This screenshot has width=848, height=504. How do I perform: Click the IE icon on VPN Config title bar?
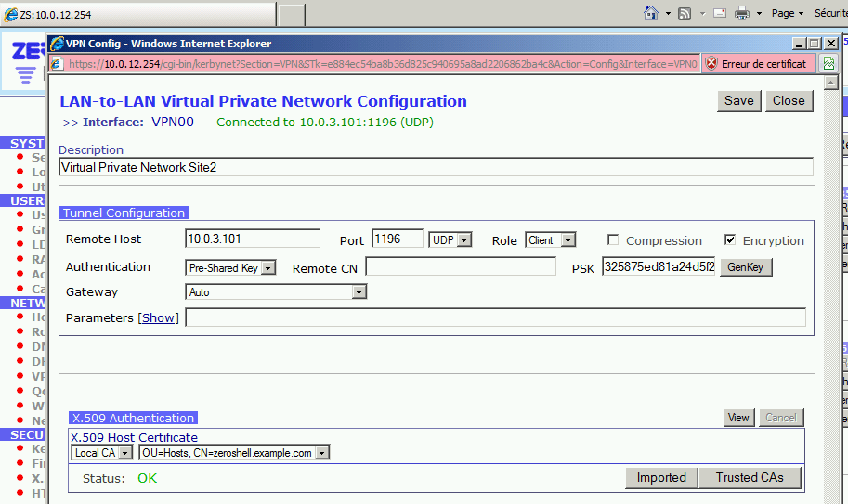coord(57,44)
